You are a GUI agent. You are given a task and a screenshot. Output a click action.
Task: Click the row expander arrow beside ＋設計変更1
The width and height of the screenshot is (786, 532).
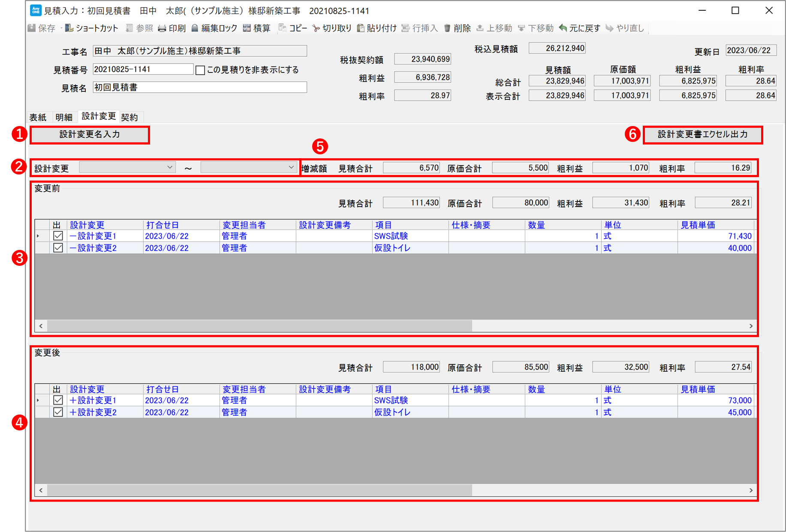(39, 400)
